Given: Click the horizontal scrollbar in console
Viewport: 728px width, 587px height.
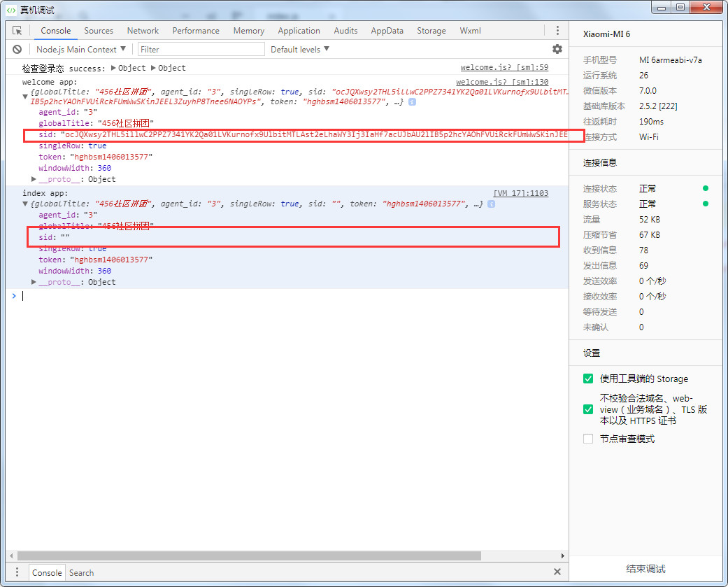Looking at the screenshot, I should pos(245,556).
